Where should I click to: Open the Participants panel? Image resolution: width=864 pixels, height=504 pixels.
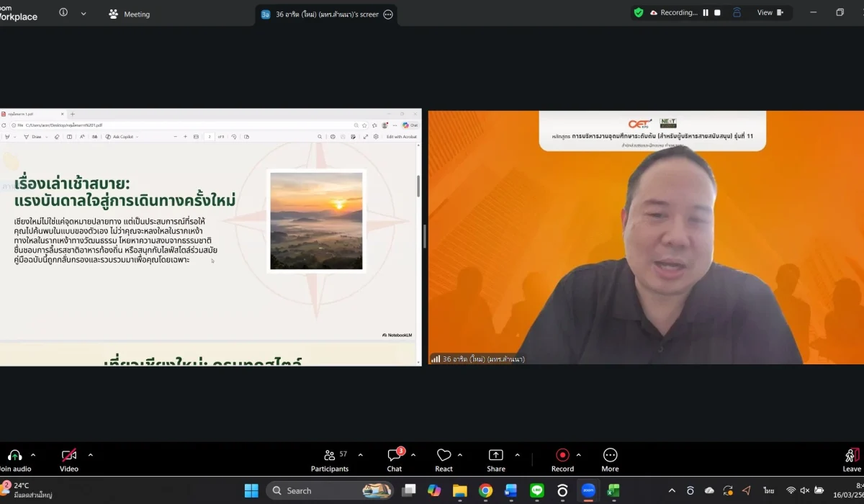(330, 458)
